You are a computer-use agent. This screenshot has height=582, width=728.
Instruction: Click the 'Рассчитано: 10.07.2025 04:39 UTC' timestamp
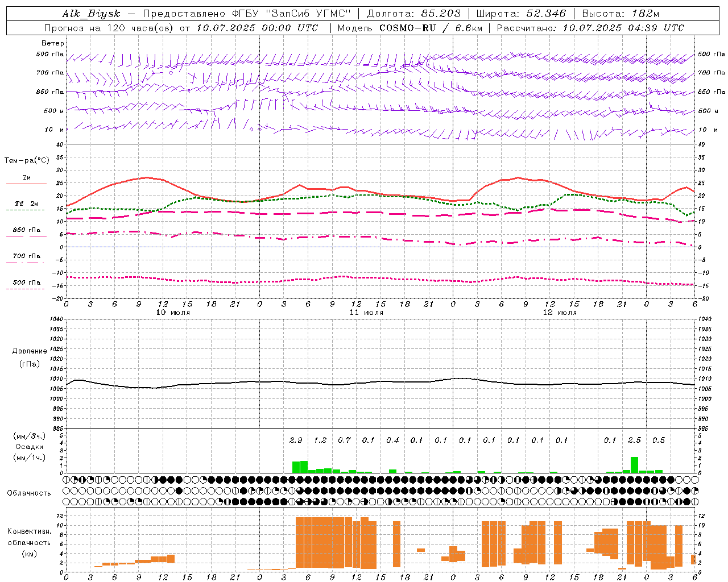590,28
